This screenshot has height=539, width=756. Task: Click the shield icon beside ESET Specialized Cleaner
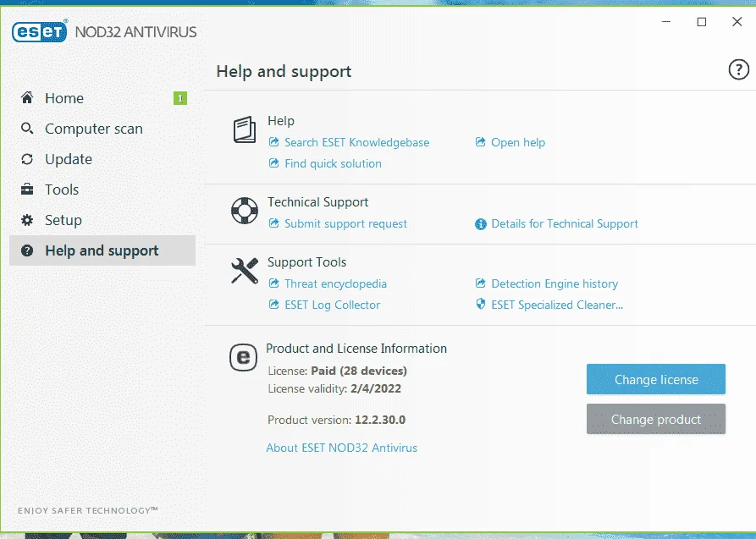[x=480, y=304]
